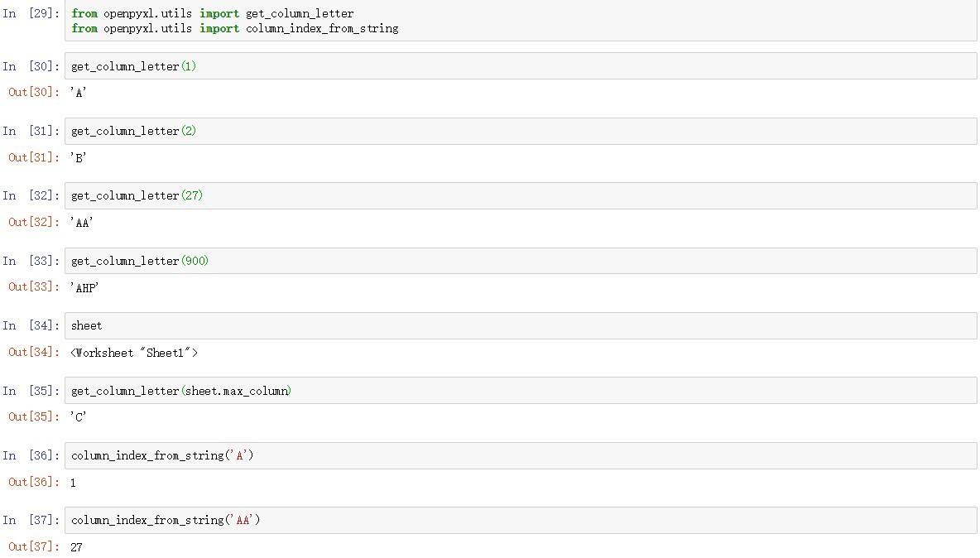Image resolution: width=980 pixels, height=558 pixels.
Task: Select the Out[33] prompt area
Action: (34, 287)
